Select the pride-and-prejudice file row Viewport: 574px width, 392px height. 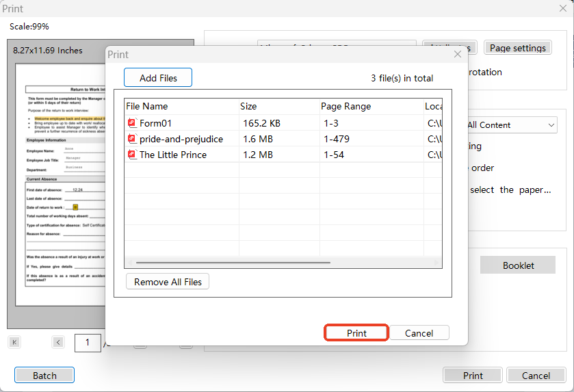tap(283, 139)
